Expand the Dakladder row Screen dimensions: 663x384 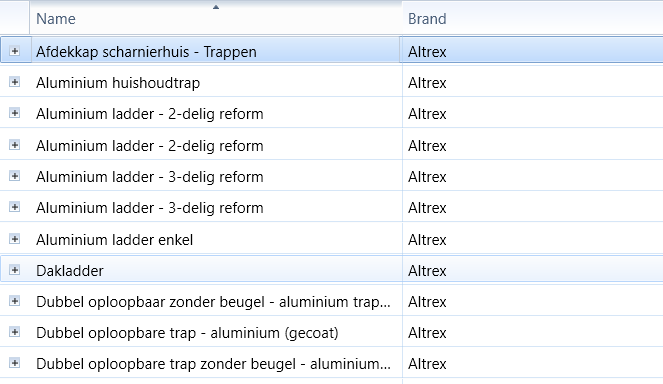click(x=14, y=270)
